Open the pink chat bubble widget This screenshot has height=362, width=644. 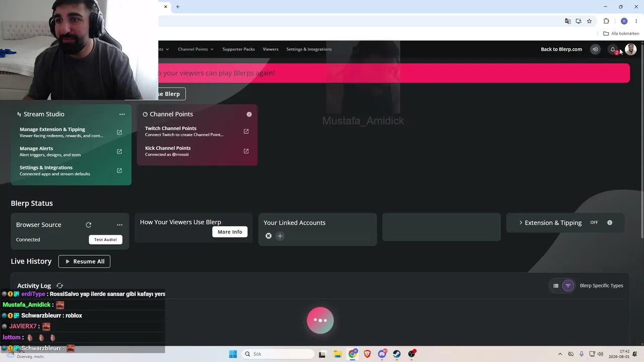coord(320,320)
